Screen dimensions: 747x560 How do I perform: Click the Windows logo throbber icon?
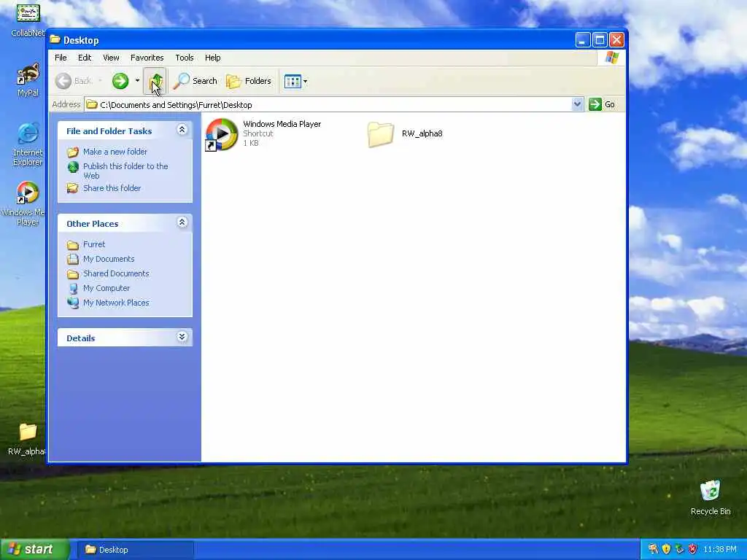click(612, 58)
